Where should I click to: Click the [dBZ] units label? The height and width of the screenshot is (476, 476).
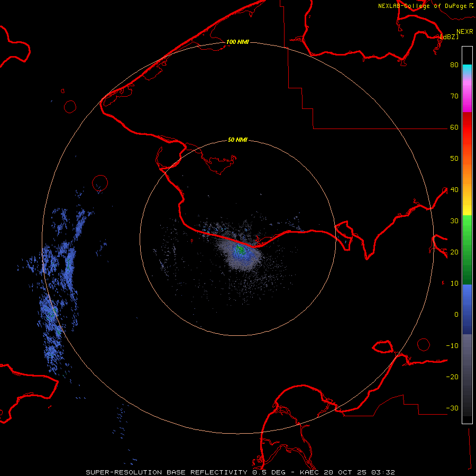click(449, 36)
